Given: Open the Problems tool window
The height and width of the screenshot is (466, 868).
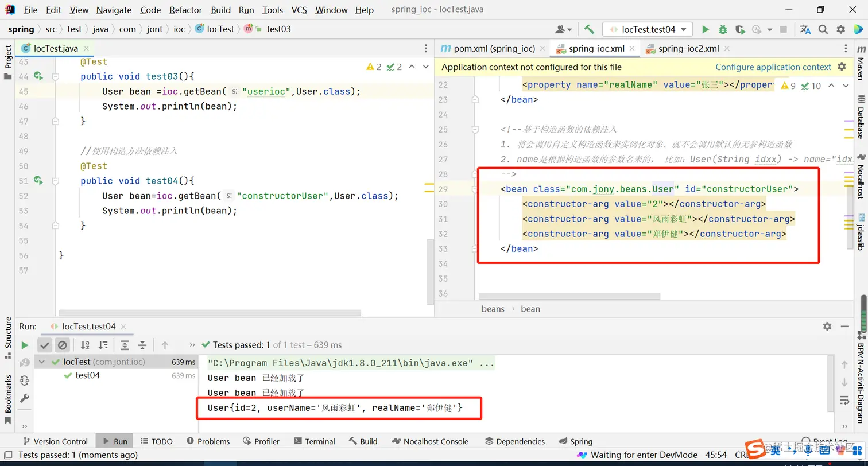Looking at the screenshot, I should point(208,441).
